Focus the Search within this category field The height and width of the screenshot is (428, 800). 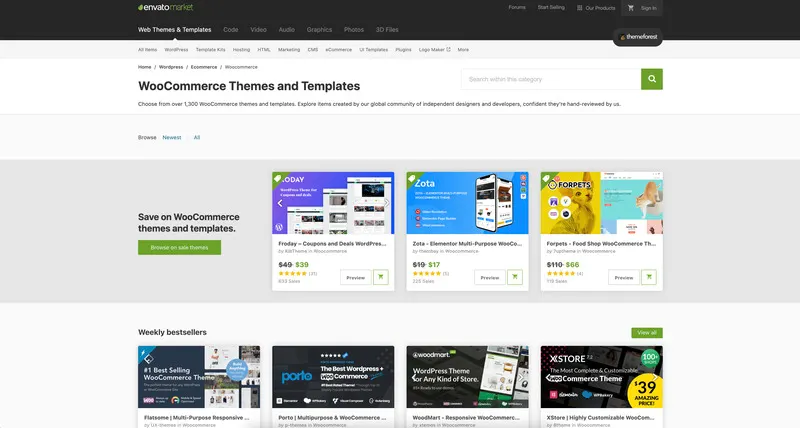click(551, 79)
